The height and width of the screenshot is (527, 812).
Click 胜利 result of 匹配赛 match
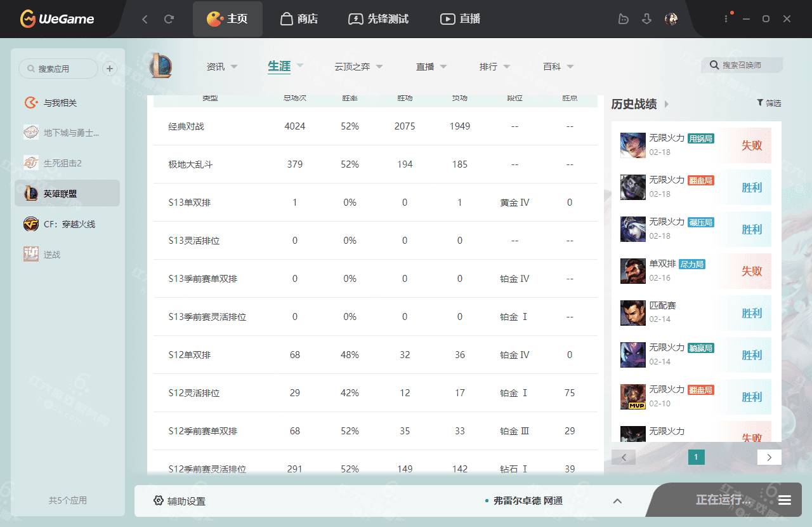pos(752,313)
